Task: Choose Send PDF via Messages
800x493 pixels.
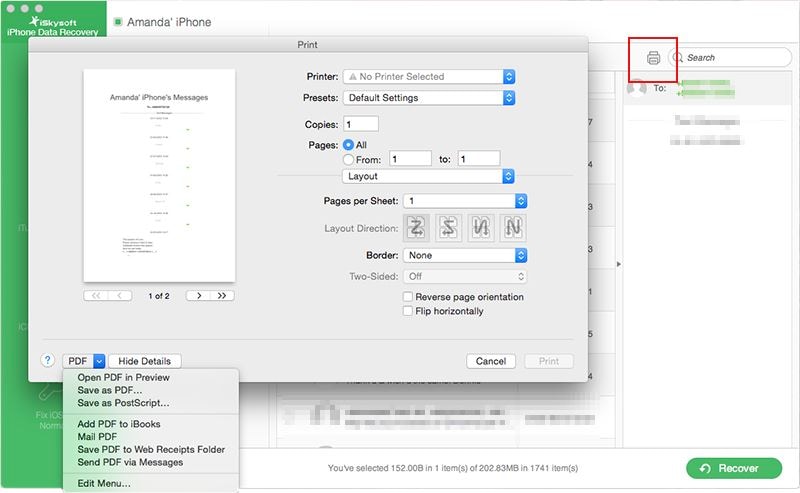Action: [130, 462]
